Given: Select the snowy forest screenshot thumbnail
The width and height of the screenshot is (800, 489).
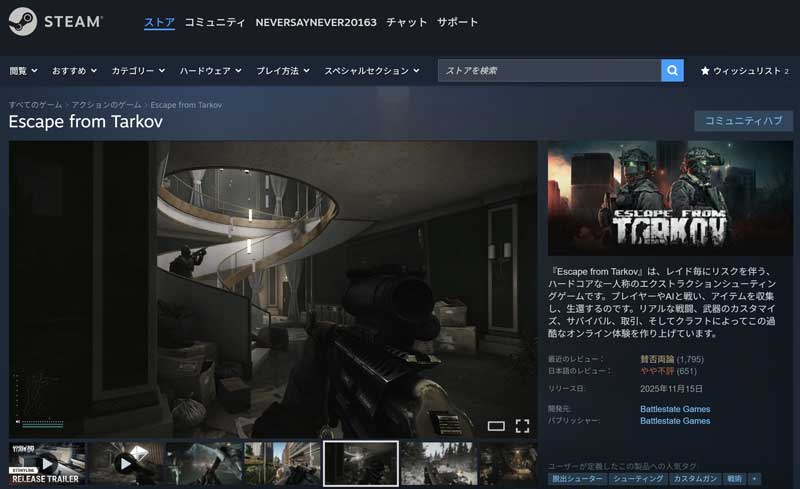Looking at the screenshot, I should tap(439, 463).
